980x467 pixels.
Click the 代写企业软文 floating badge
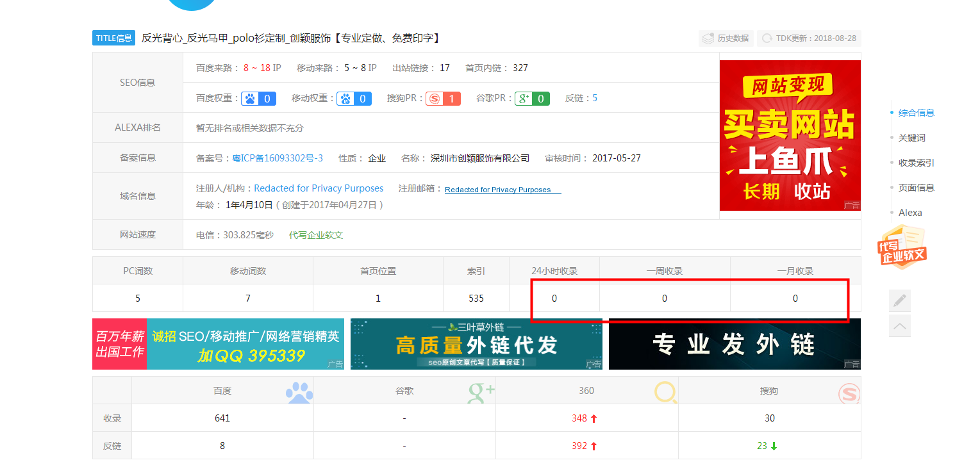click(902, 249)
